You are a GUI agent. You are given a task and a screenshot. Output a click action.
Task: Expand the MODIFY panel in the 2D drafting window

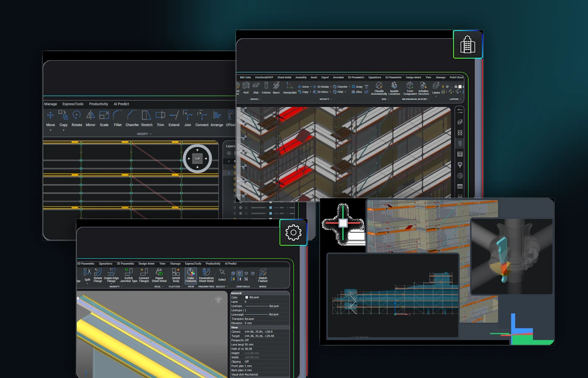click(144, 134)
